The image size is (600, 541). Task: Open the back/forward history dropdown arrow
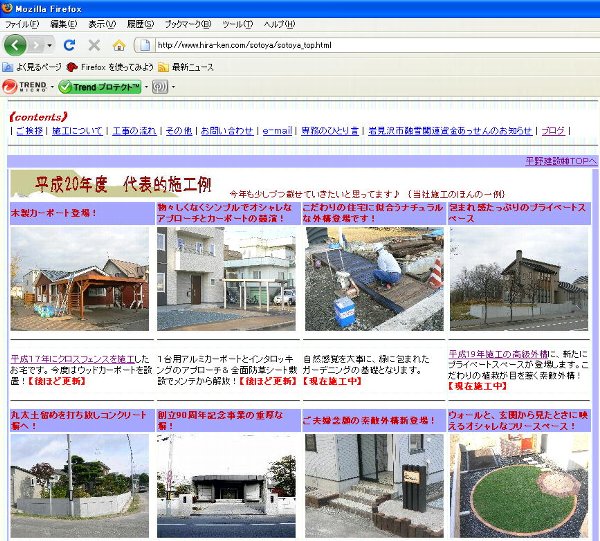pos(50,46)
